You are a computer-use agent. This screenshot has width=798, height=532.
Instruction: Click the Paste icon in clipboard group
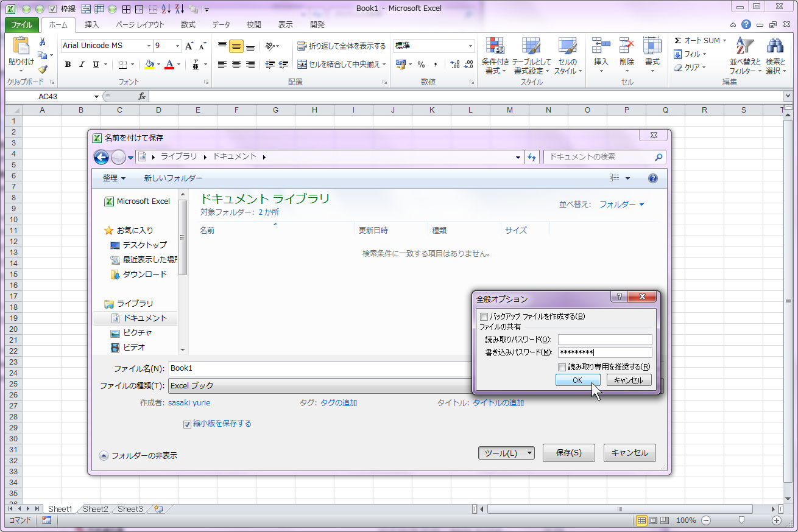[21, 46]
